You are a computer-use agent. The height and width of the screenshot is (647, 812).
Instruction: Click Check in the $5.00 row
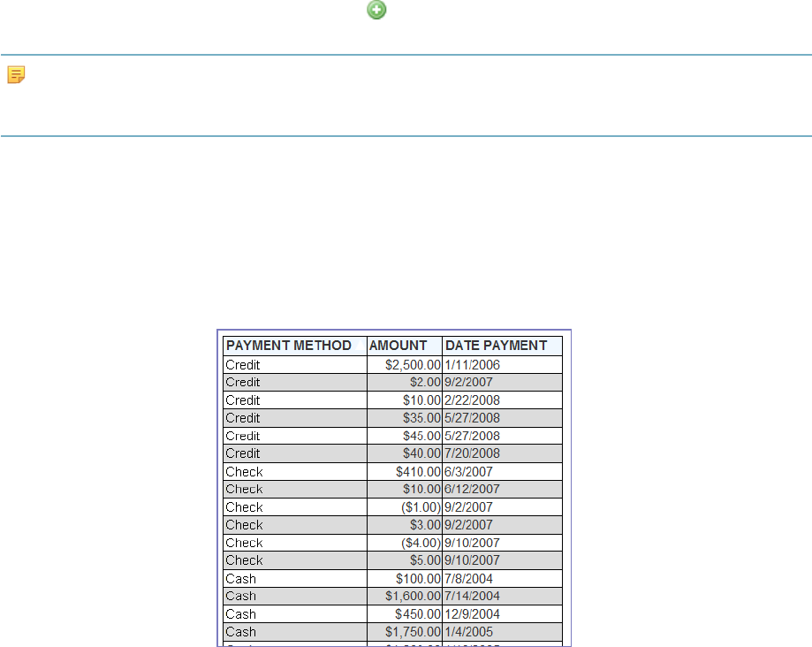click(x=294, y=561)
